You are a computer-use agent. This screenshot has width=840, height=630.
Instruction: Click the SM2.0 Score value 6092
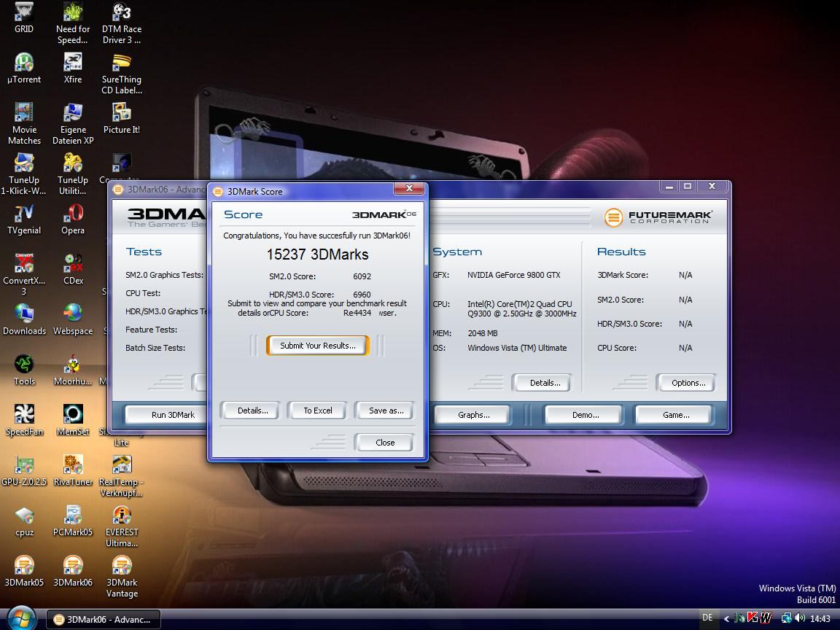pyautogui.click(x=362, y=276)
